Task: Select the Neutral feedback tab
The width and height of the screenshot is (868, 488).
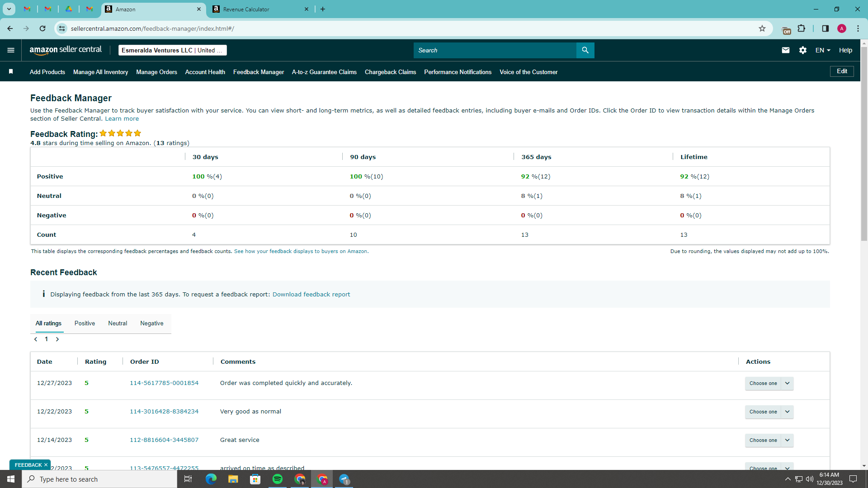Action: pyautogui.click(x=118, y=324)
